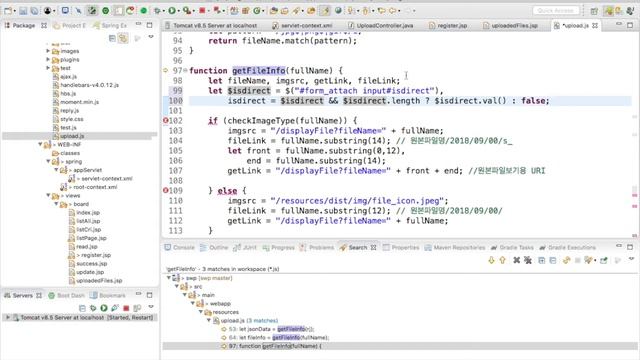
Task: Click the red Stop square toolbar icon
Action: tap(202, 11)
